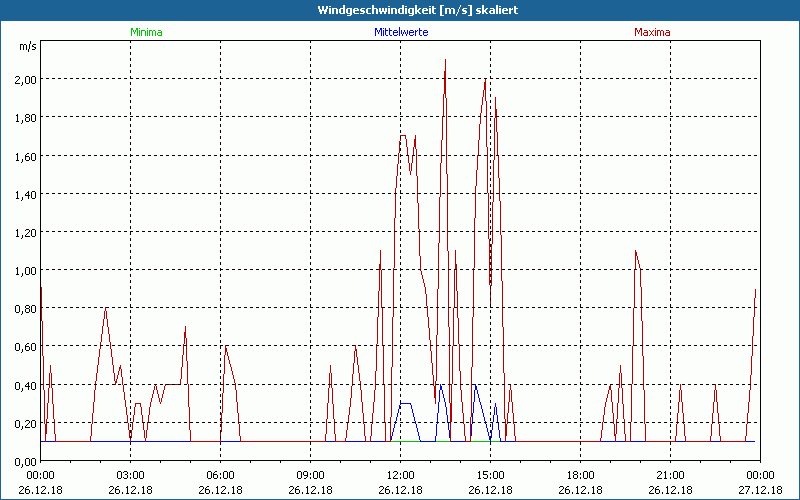Click the 18:00 time marker
This screenshot has width=800, height=500.
point(580,475)
